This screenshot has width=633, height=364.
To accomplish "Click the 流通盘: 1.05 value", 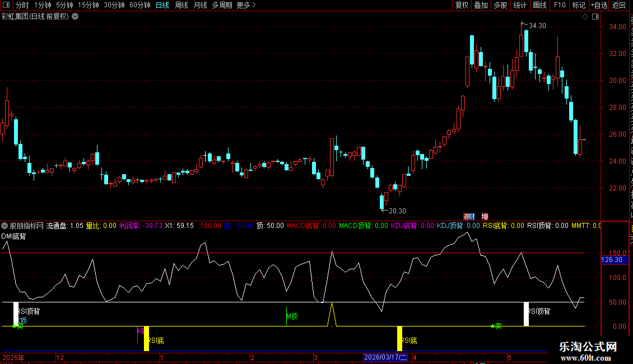I will pos(64,226).
